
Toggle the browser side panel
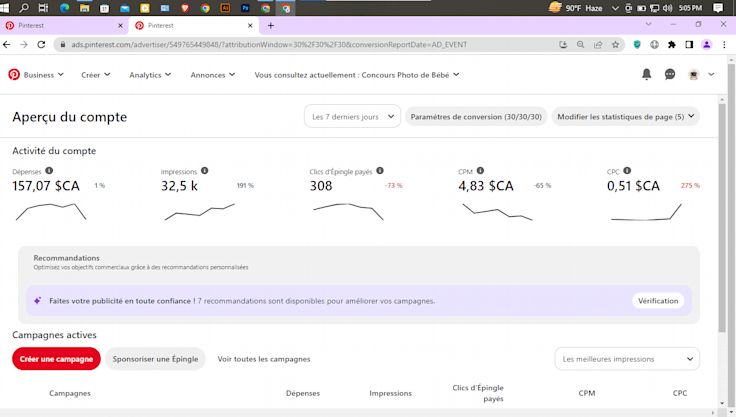point(689,45)
